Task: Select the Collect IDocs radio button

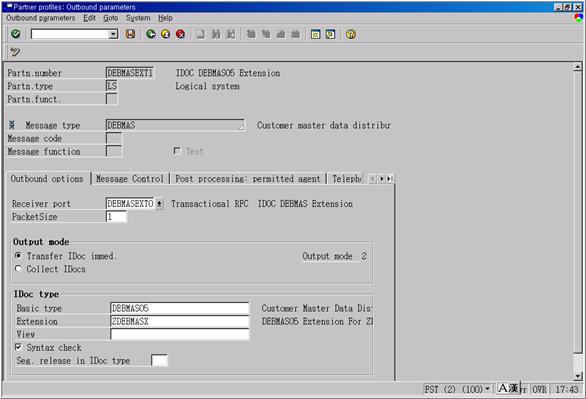Action: 18,269
